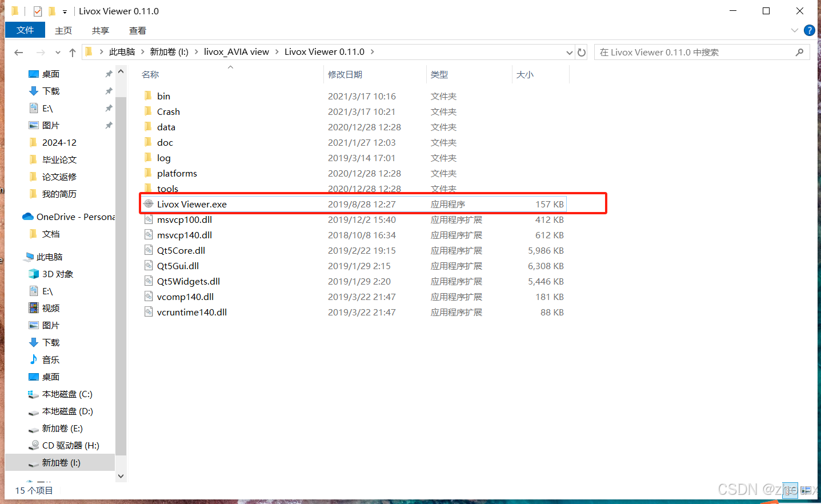Open 音乐 in navigation pane
The width and height of the screenshot is (821, 504).
click(x=44, y=359)
